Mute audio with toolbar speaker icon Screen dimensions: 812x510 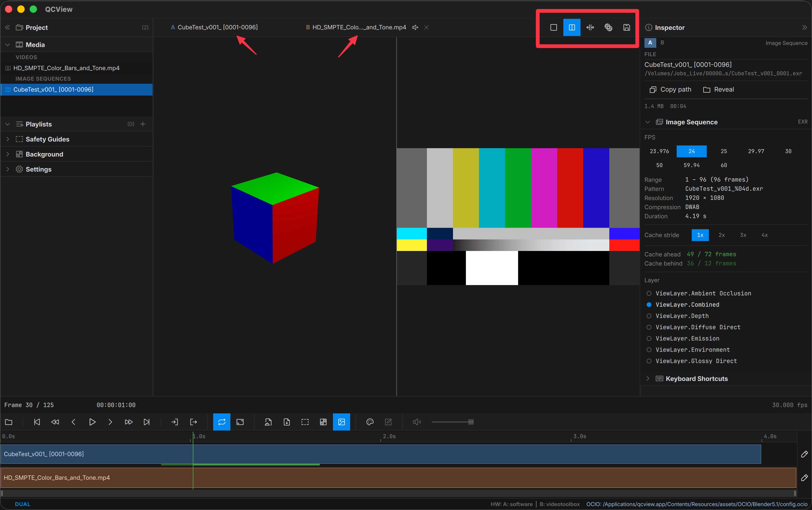417,422
